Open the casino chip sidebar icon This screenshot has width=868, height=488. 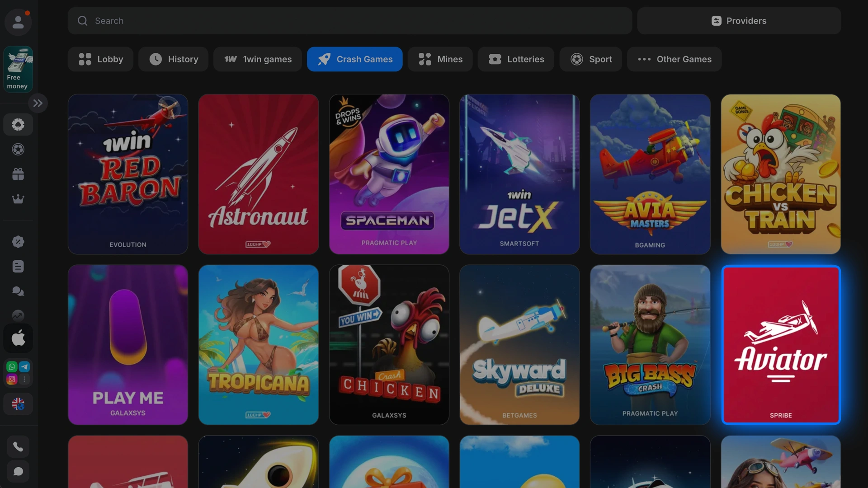18,125
